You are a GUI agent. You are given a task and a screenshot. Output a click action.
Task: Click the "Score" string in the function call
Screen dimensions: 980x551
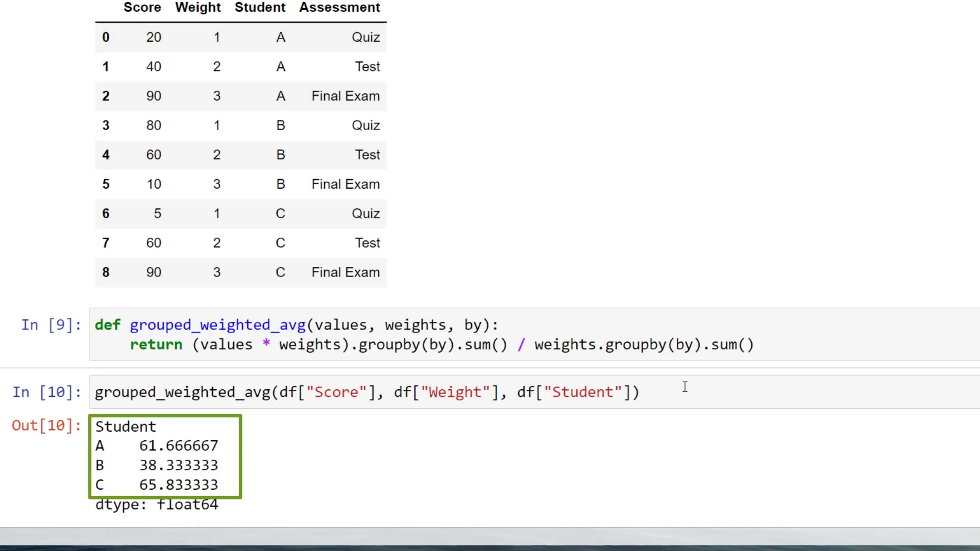[x=337, y=392]
